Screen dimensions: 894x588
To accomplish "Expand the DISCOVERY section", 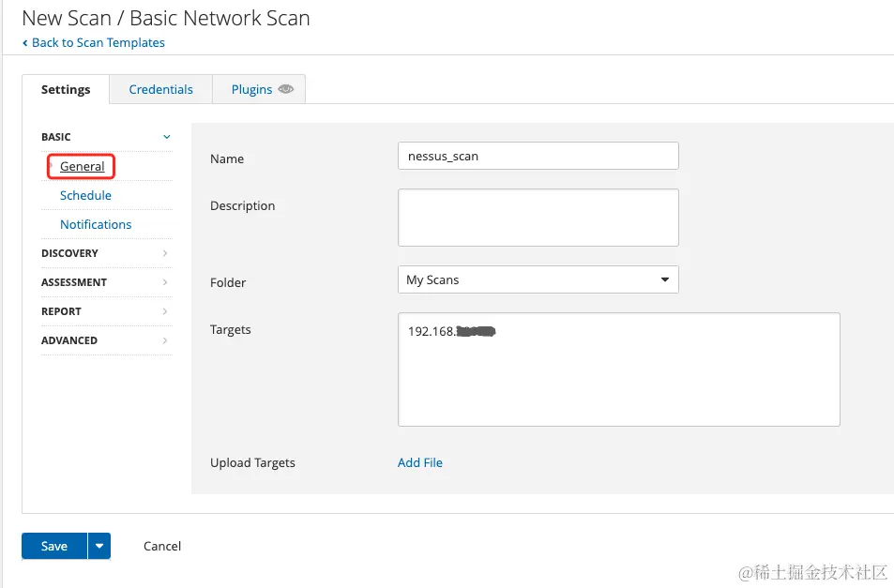I will click(x=107, y=253).
